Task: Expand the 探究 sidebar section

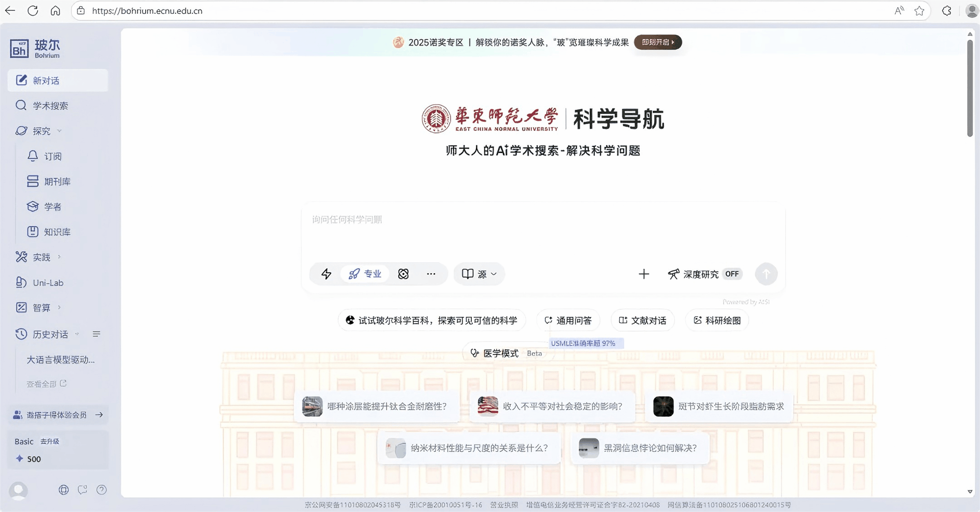Action: 41,131
